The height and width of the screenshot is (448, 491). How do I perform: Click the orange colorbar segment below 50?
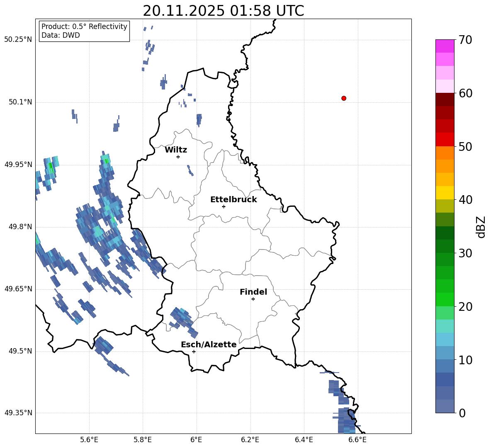[445, 153]
